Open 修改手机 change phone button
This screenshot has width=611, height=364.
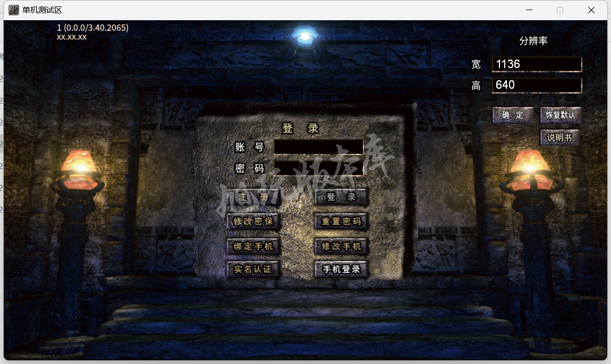[x=341, y=247]
